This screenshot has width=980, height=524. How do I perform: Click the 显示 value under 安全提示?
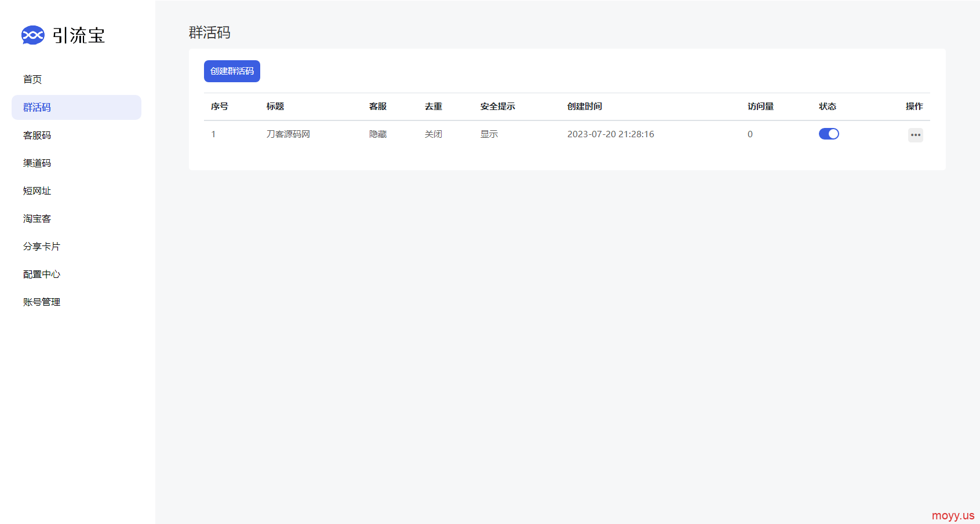coord(489,134)
